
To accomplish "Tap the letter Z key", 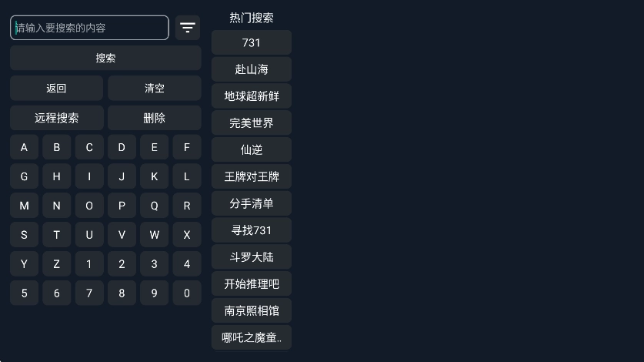I will (56, 264).
